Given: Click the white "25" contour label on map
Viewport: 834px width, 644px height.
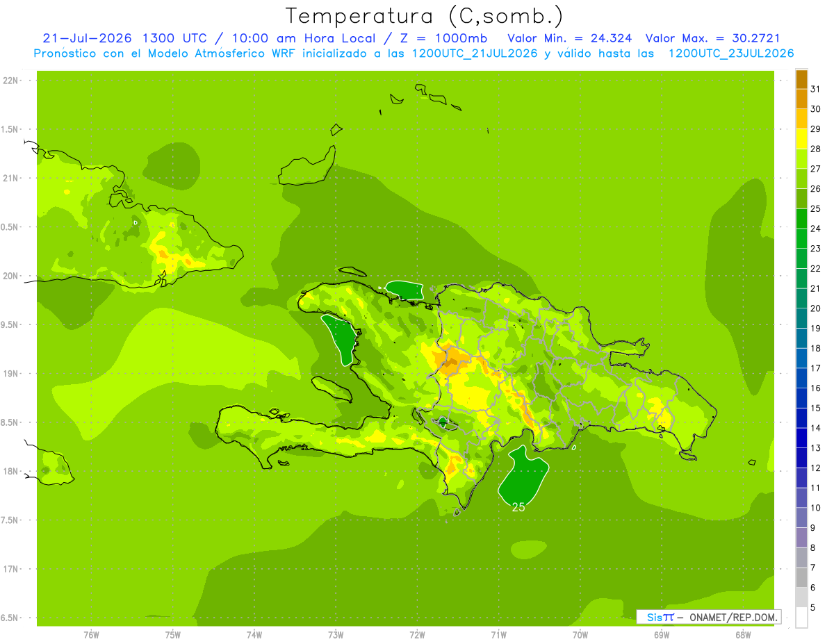Looking at the screenshot, I should coord(518,507).
